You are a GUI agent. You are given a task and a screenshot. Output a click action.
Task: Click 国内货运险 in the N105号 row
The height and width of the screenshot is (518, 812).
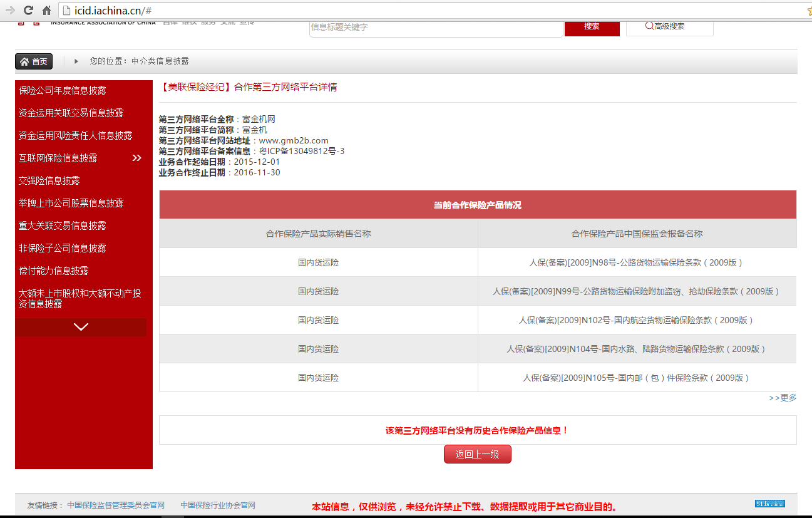click(x=319, y=378)
